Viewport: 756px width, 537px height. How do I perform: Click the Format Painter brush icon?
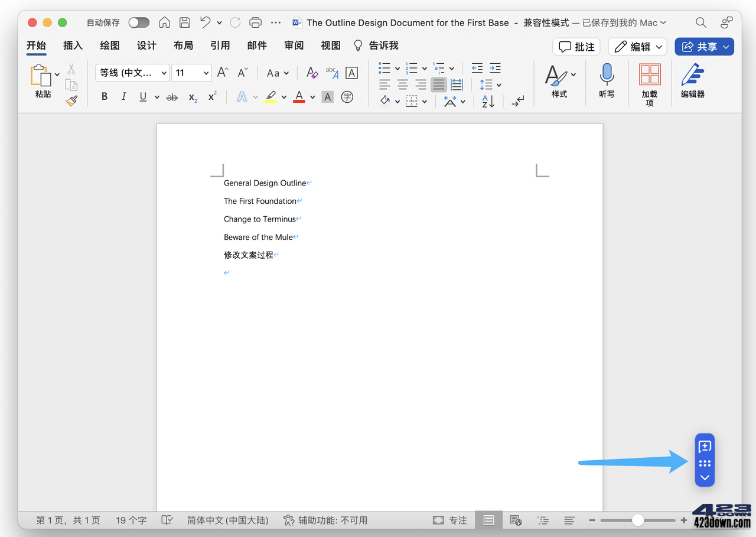point(71,101)
